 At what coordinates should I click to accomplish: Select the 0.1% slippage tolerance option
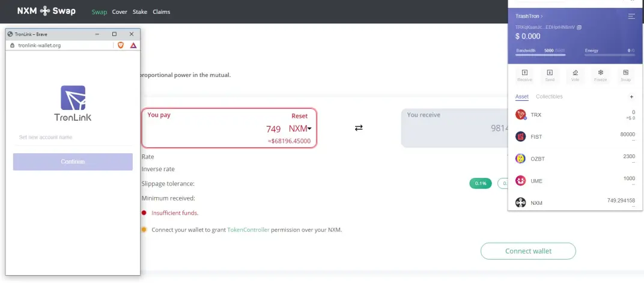[x=481, y=184]
